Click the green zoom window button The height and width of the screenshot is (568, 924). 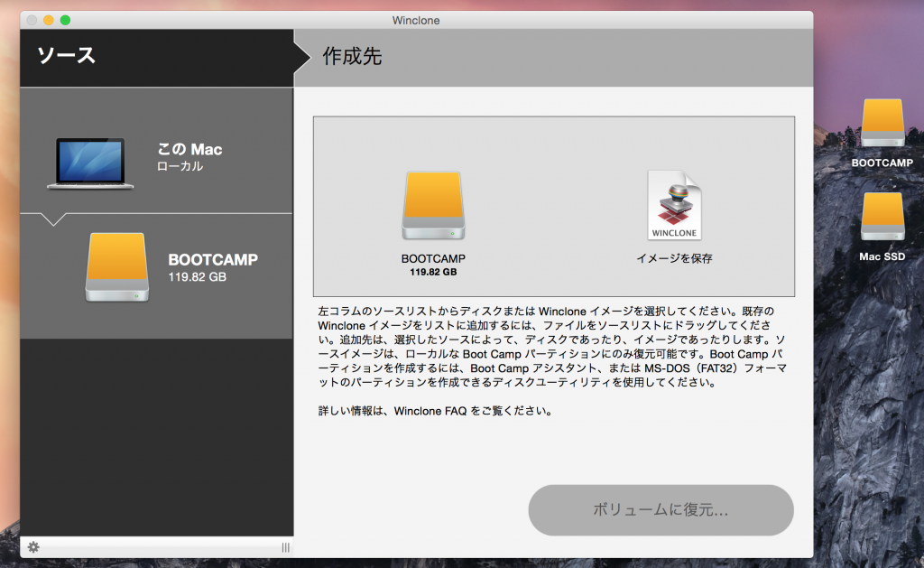(x=65, y=20)
